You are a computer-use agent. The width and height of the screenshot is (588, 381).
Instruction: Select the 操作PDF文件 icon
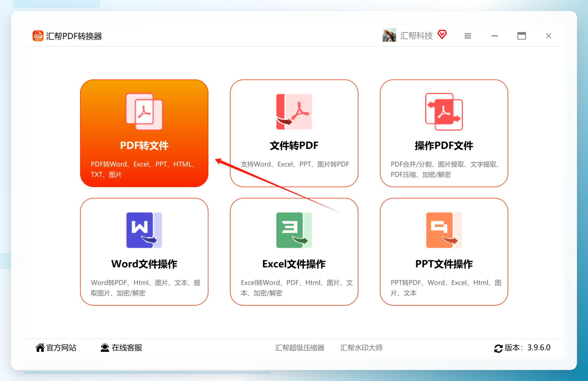[x=444, y=112]
